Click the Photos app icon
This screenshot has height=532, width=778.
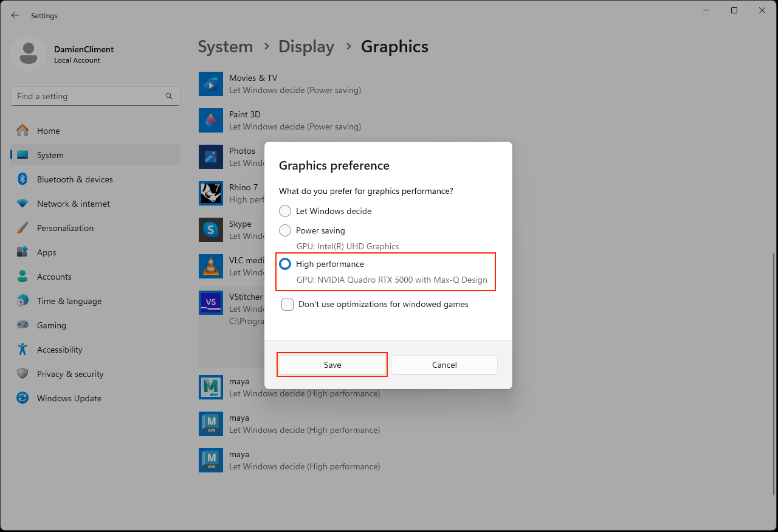(211, 157)
